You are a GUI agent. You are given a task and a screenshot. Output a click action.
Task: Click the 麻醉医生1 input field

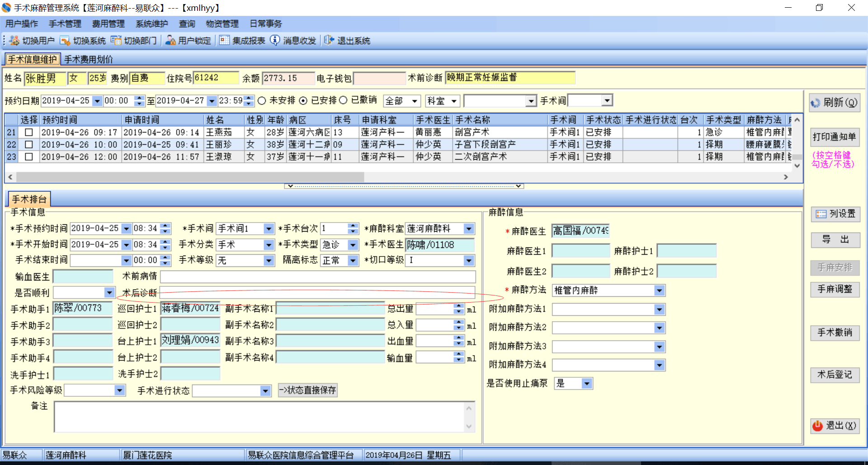tap(581, 251)
